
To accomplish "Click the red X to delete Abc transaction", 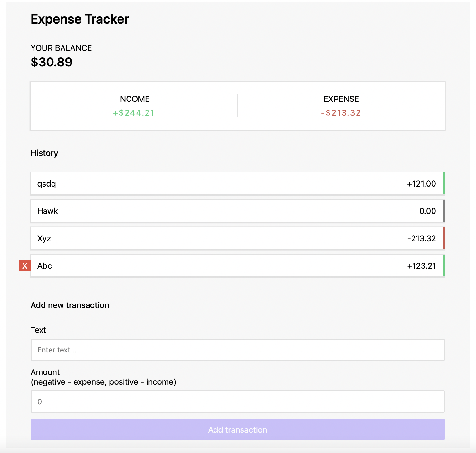I will click(24, 266).
